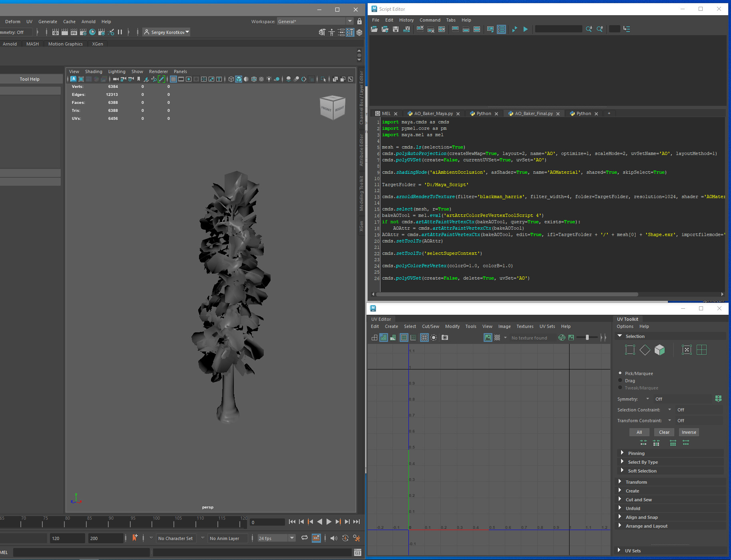The width and height of the screenshot is (731, 560).
Task: Toggle textured display in the viewport toolbar
Action: pos(254,79)
